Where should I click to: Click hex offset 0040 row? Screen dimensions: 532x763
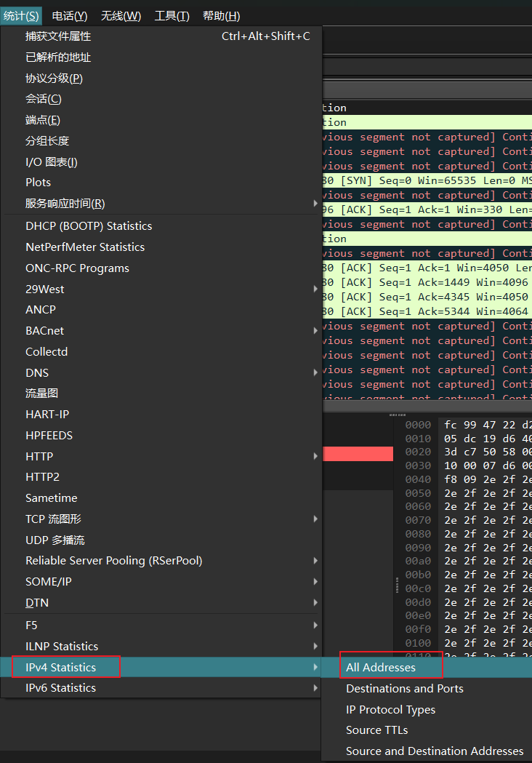point(418,479)
